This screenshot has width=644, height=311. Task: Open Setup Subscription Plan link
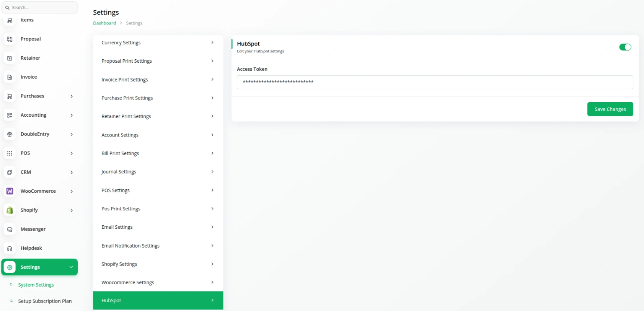45,301
